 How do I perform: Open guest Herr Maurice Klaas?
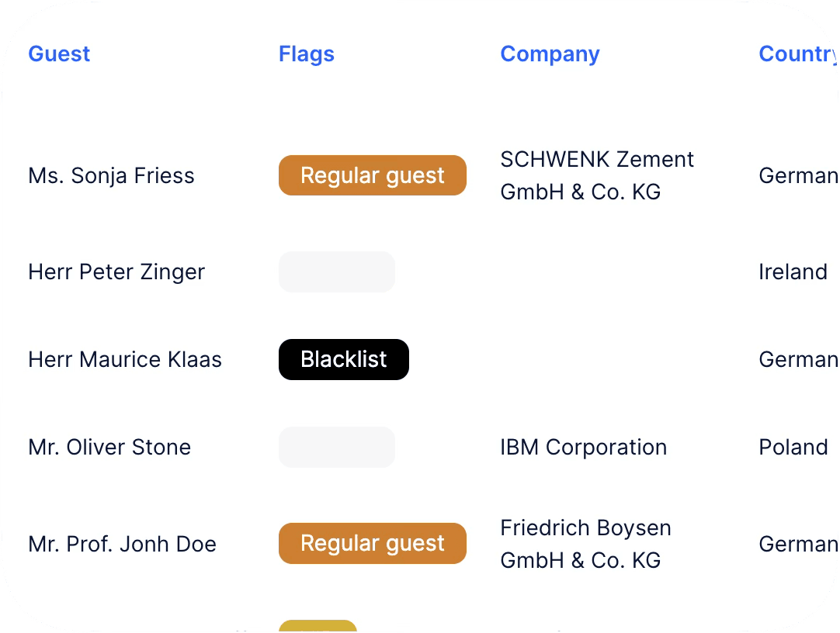(125, 360)
